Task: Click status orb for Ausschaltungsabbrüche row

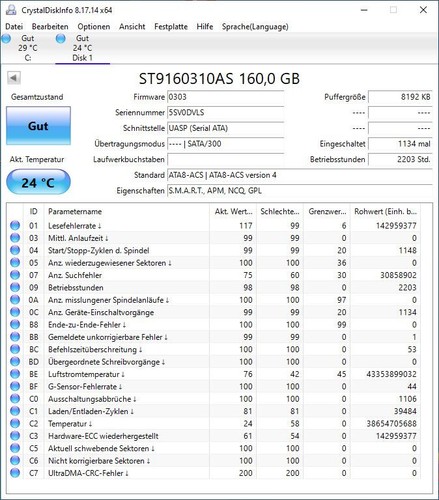Action: click(x=15, y=399)
